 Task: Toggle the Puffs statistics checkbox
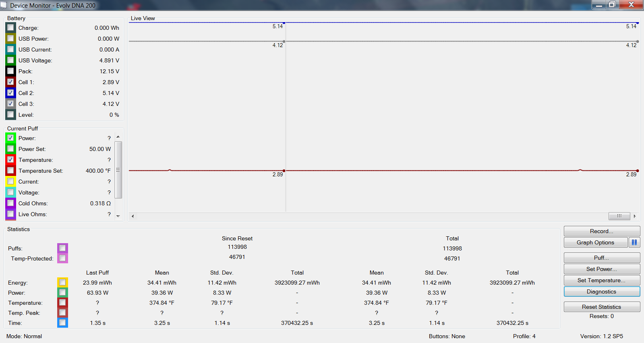click(x=62, y=248)
